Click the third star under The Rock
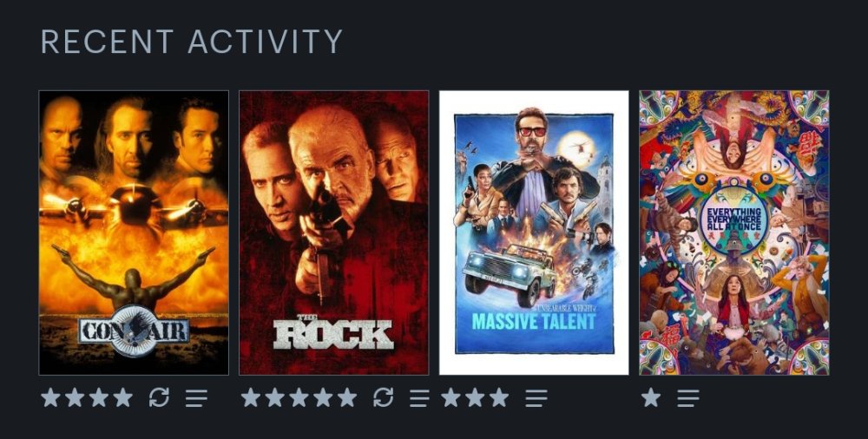Viewport: 868px width, 439px height. [299, 397]
